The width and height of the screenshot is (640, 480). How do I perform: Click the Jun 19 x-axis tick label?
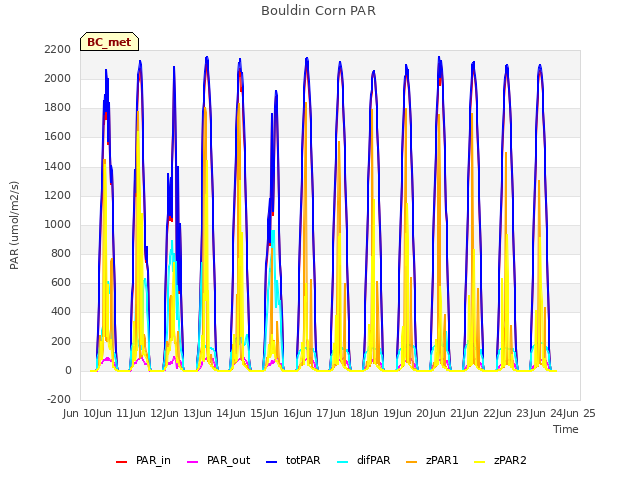point(380,413)
